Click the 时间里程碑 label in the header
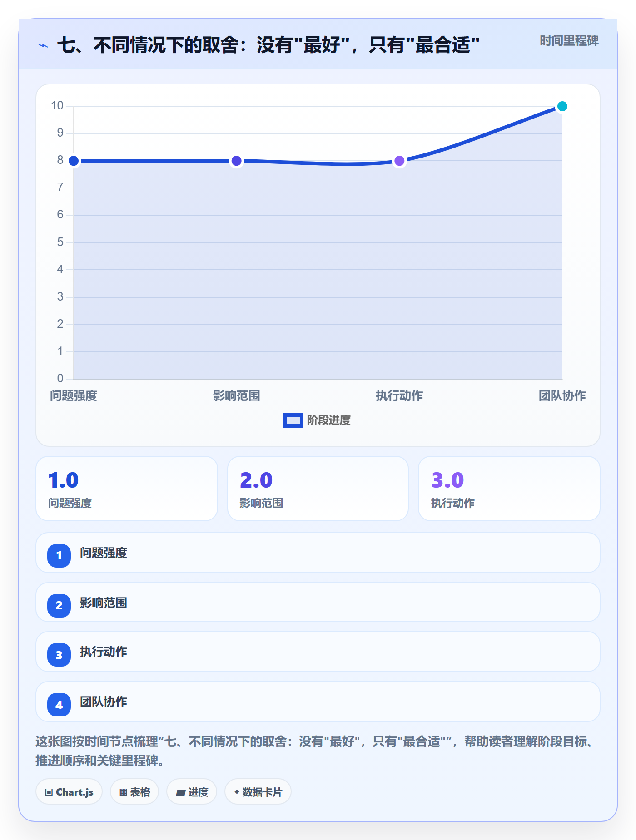This screenshot has height=840, width=636. [x=569, y=41]
